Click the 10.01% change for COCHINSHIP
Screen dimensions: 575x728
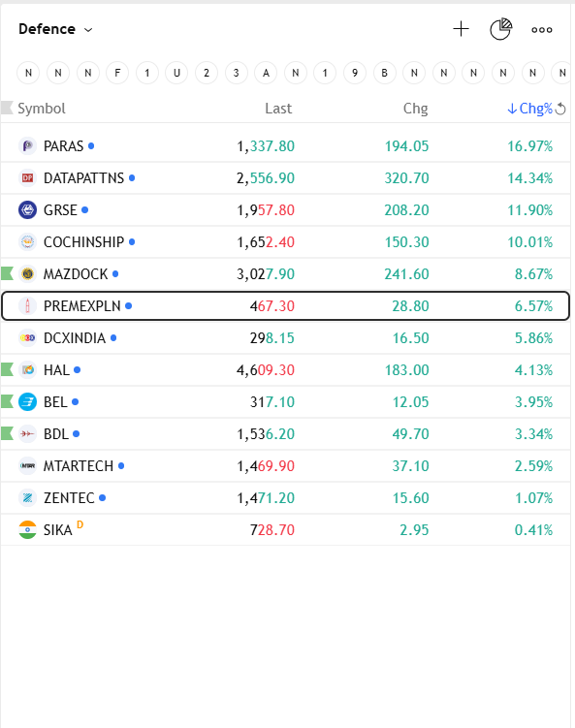(530, 242)
